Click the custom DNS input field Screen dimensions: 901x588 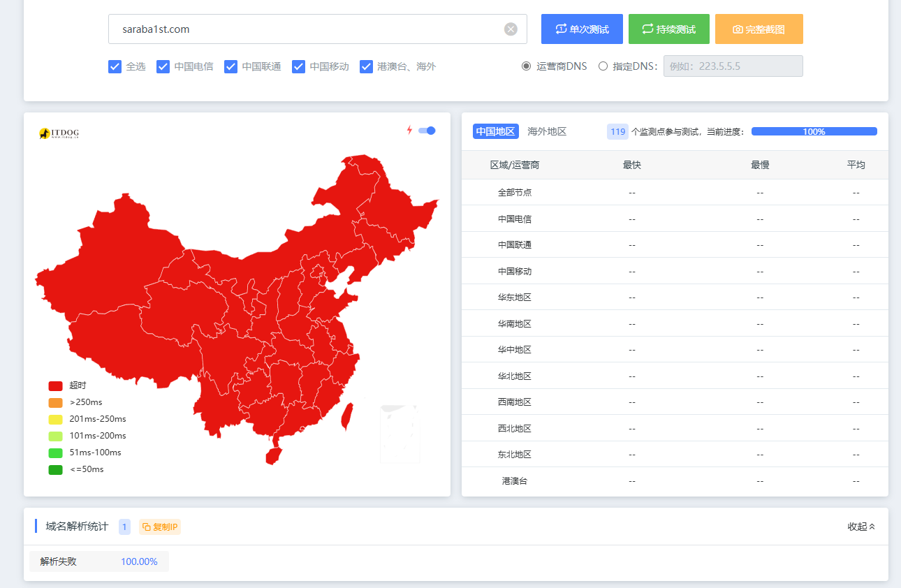[733, 66]
